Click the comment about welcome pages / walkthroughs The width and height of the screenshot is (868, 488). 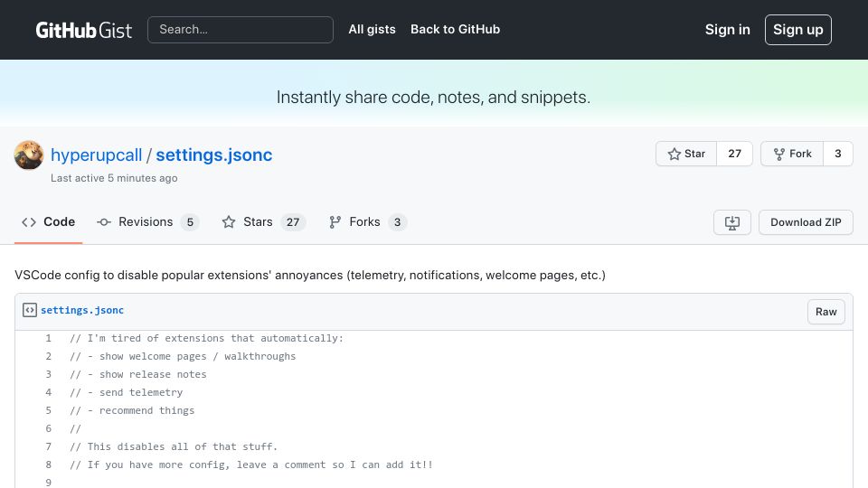click(x=183, y=356)
